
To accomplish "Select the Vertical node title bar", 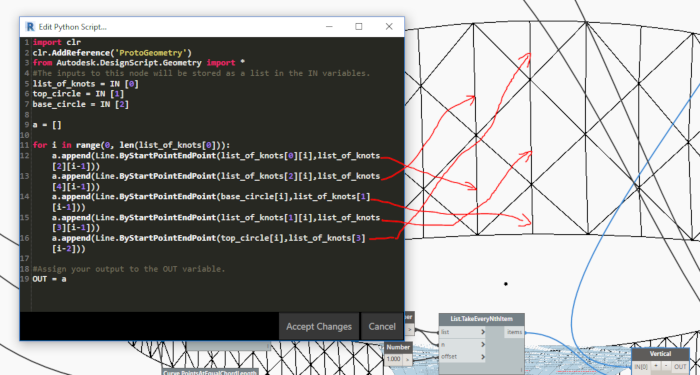I will coord(660,354).
